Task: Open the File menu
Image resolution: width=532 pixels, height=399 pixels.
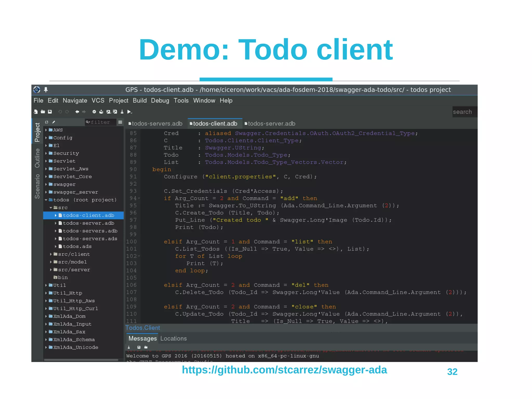Action: click(x=38, y=101)
